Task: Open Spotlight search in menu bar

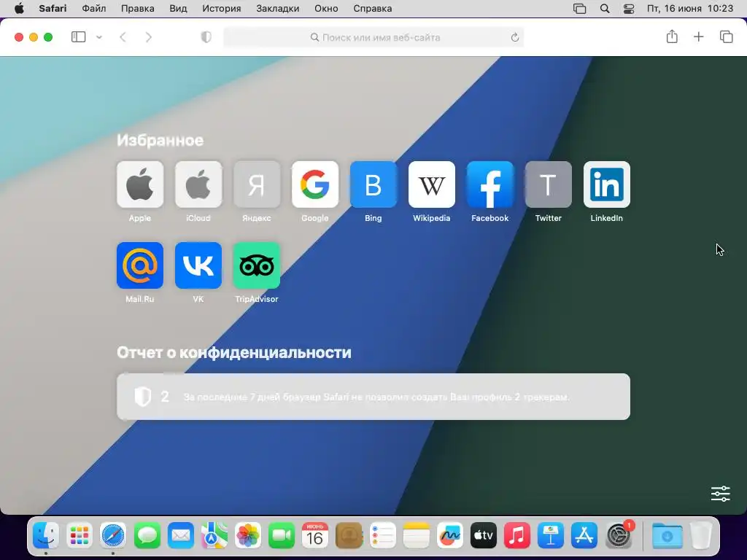Action: [605, 9]
